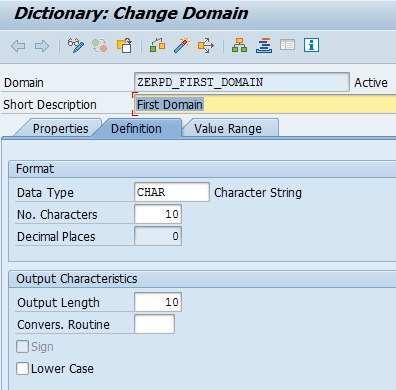The image size is (396, 390).
Task: Focus the Data Type CHAR field
Action: (172, 192)
